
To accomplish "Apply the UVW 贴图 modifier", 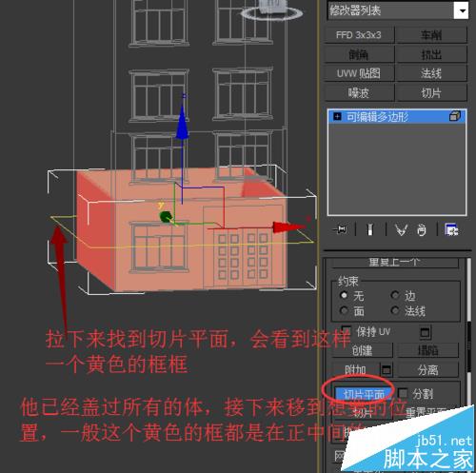I will [359, 73].
